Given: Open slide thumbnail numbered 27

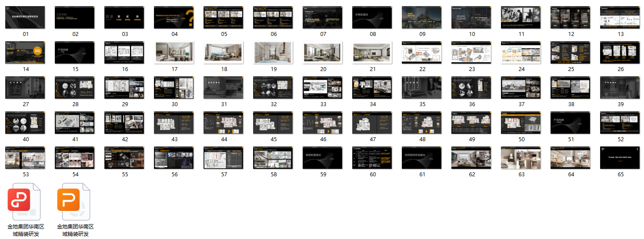Looking at the screenshot, I should click(25, 88).
